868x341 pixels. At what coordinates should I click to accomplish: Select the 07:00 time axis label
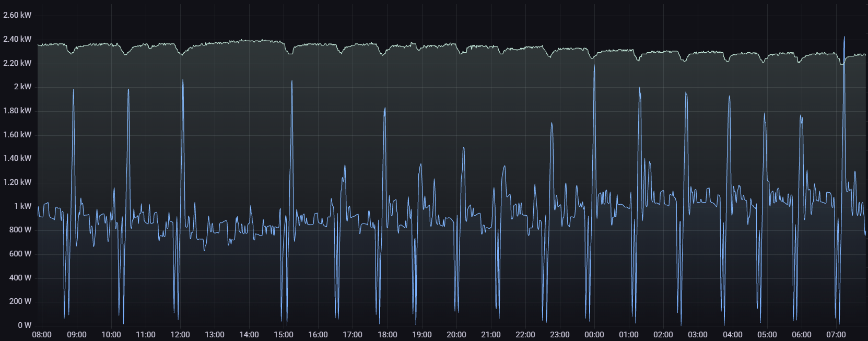[x=836, y=335]
